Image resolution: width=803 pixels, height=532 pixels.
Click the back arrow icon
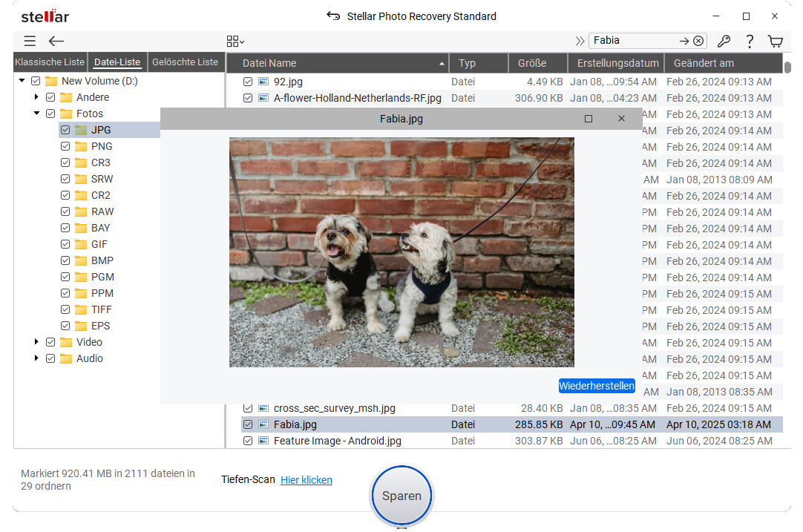pyautogui.click(x=56, y=42)
